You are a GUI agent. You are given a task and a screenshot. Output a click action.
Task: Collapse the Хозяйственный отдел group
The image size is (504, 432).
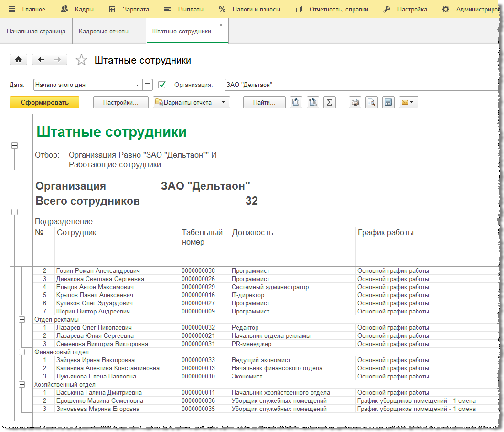(22, 384)
